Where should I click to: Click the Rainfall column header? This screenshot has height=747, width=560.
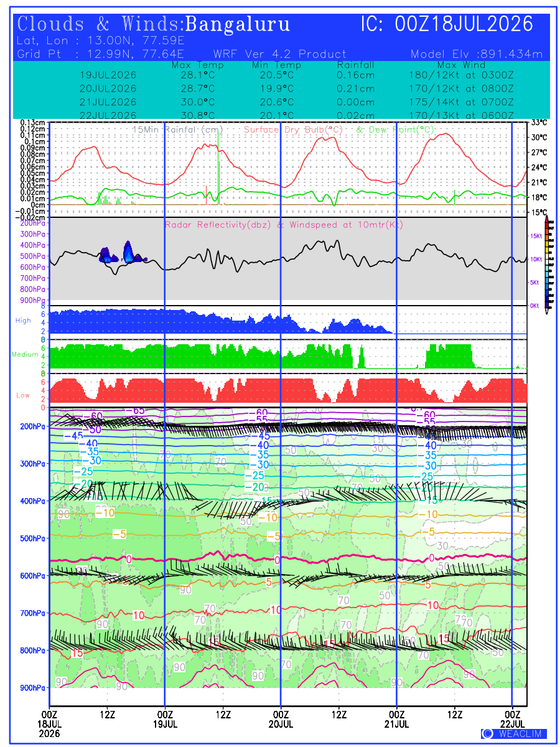tap(356, 65)
